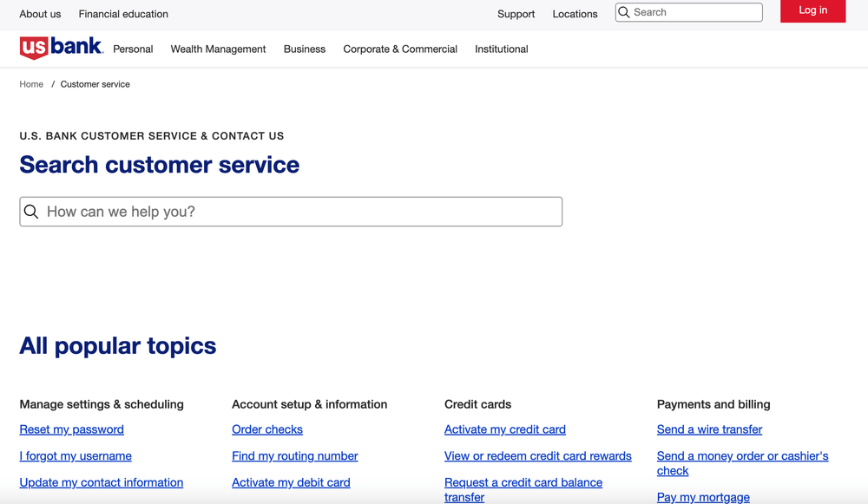Go to Support
This screenshot has height=504, width=868.
tap(516, 14)
